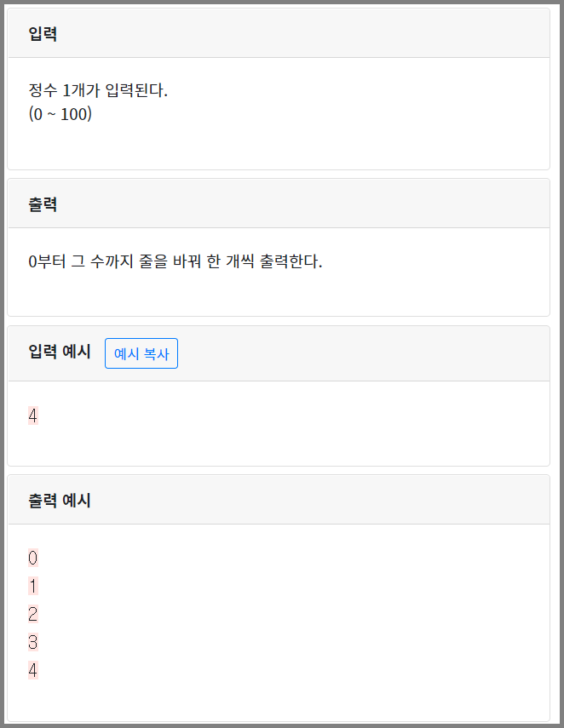
Task: Select output line showing 0
Action: point(32,559)
